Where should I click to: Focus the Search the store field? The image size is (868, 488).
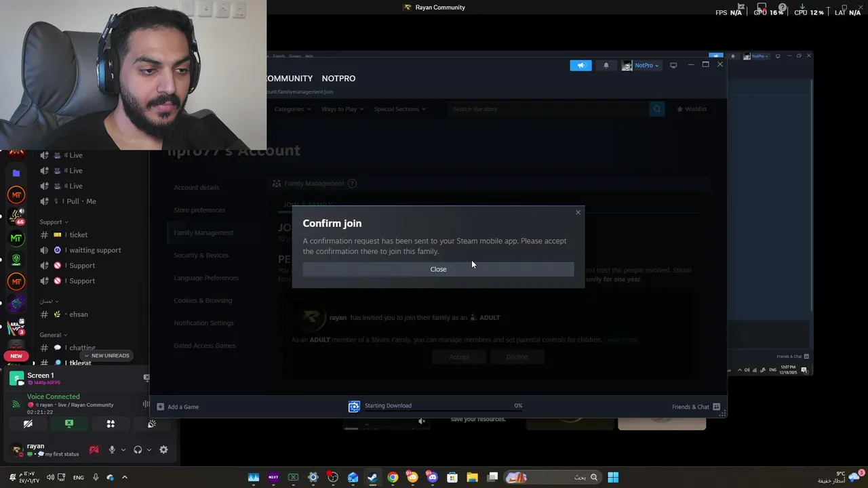pos(549,109)
